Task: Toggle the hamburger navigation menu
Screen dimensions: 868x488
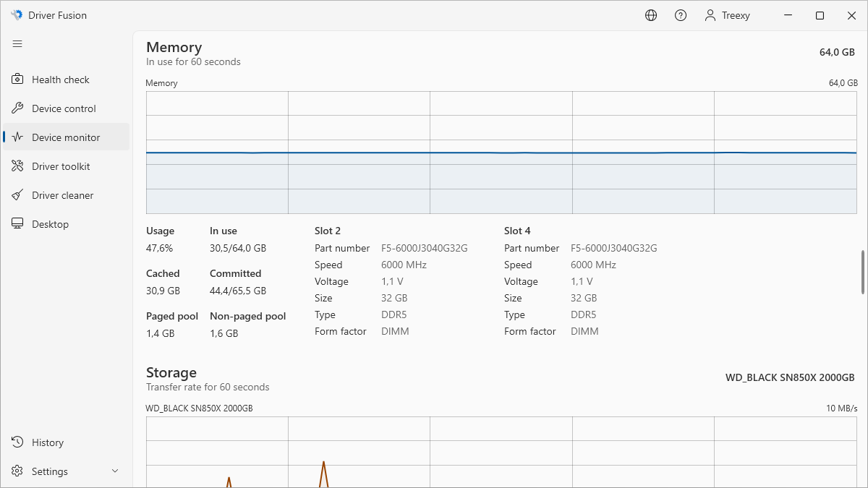Action: 17,44
